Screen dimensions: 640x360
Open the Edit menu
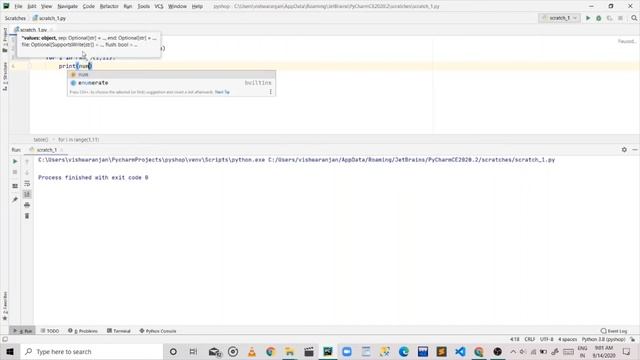(x=31, y=6)
